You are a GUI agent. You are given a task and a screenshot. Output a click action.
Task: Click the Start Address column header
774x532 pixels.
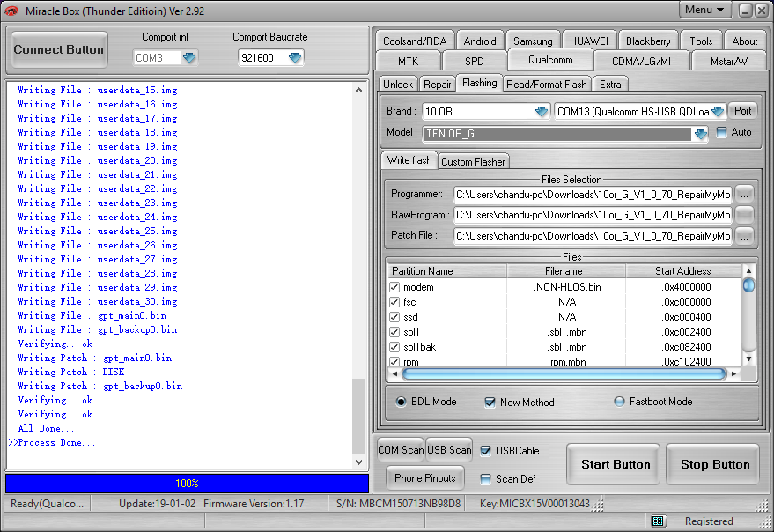click(683, 270)
